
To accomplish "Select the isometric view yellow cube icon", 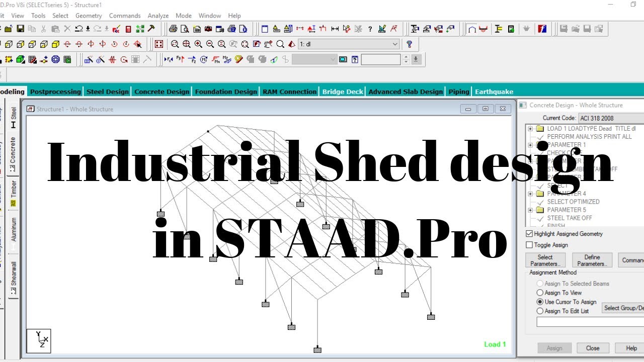I will (56, 44).
